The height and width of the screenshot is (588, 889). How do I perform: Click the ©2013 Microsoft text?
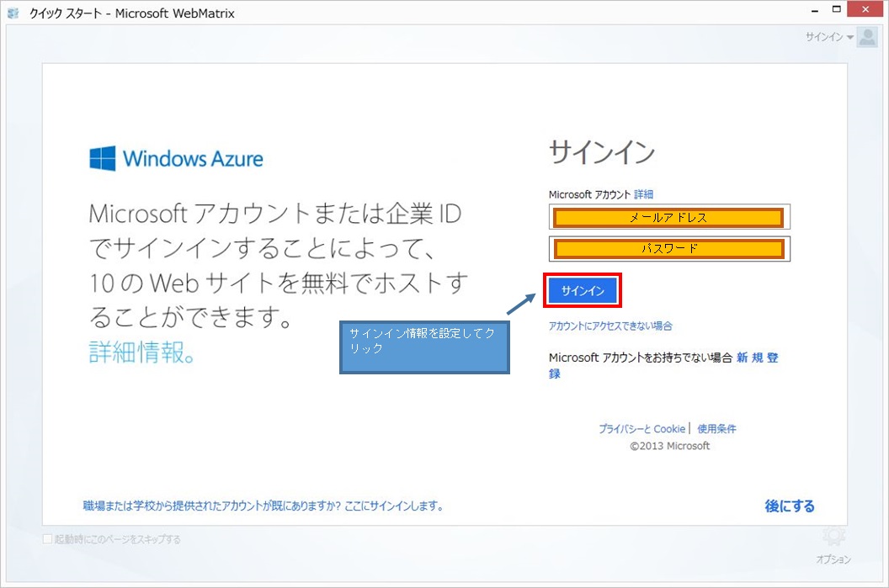coord(669,446)
